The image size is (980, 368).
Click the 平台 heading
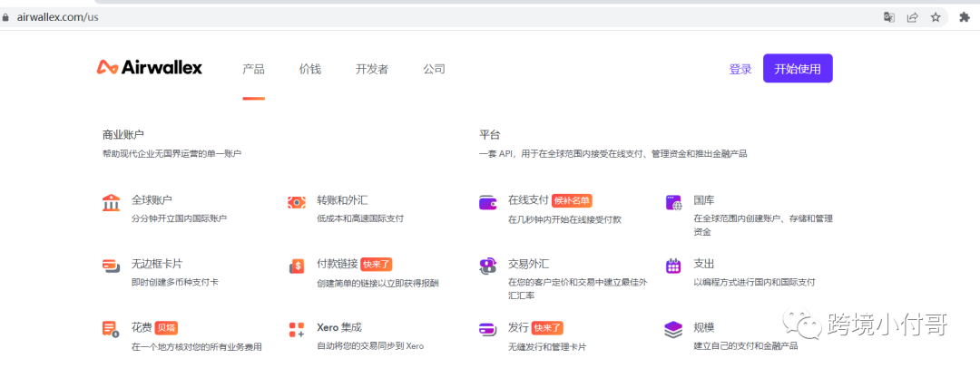point(489,134)
